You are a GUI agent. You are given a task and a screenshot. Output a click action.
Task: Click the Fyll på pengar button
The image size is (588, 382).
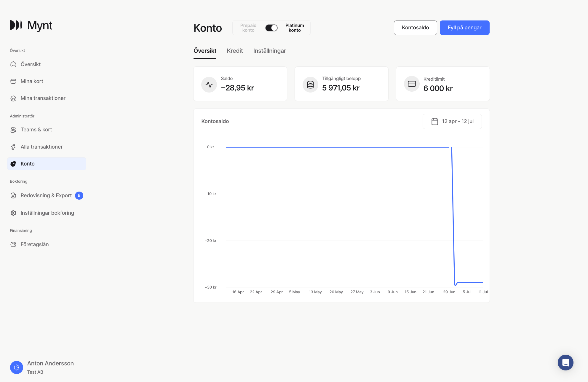[464, 28]
